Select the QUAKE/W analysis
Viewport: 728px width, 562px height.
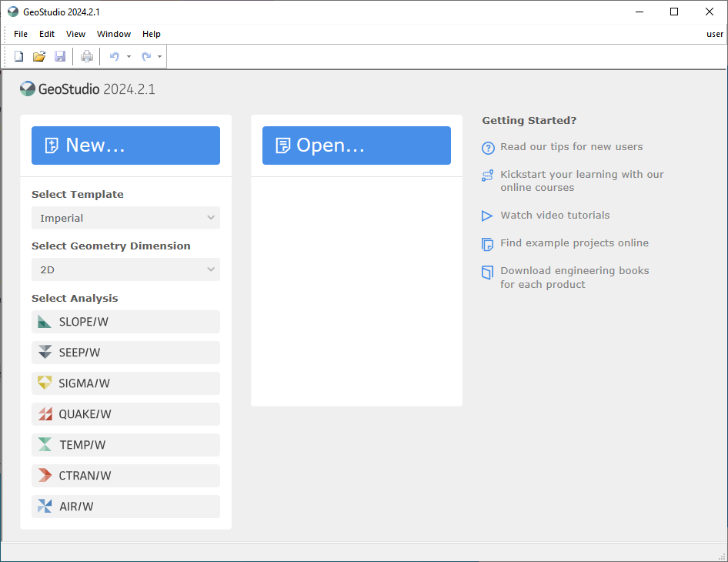(x=125, y=414)
